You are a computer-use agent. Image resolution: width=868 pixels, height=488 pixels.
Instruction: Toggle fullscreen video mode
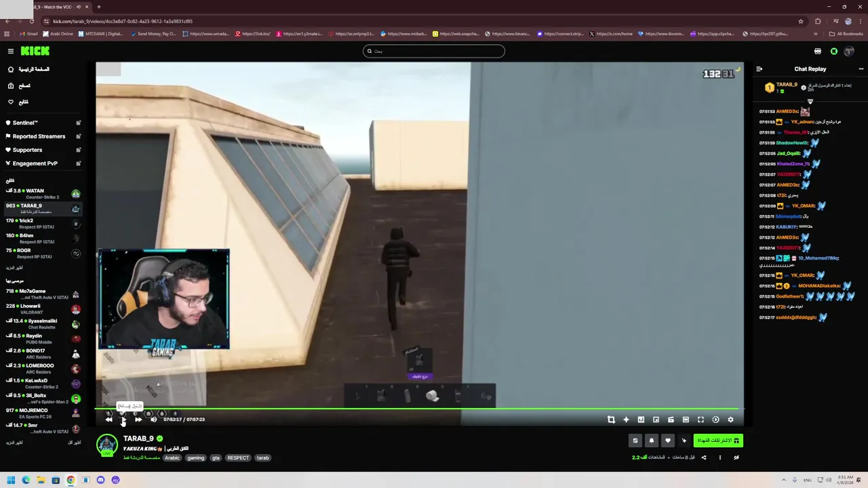point(701,420)
